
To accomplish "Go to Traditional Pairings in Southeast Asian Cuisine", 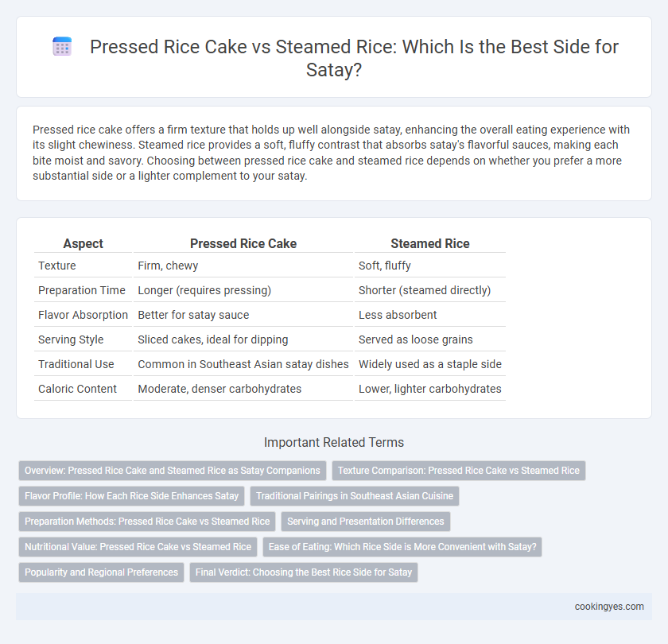I will (355, 496).
